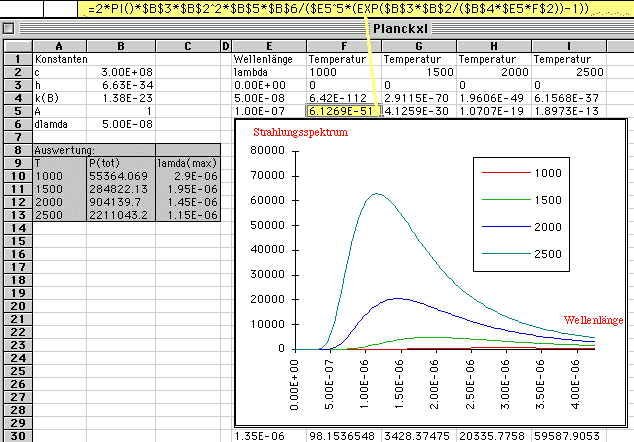Click the 'Wellenlänge' header cell in column E
Viewport: 634px width, 442px height.
coord(269,59)
